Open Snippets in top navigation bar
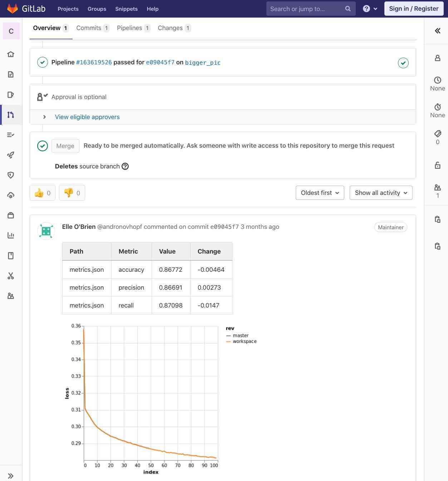Image resolution: width=448 pixels, height=481 pixels. click(x=126, y=9)
